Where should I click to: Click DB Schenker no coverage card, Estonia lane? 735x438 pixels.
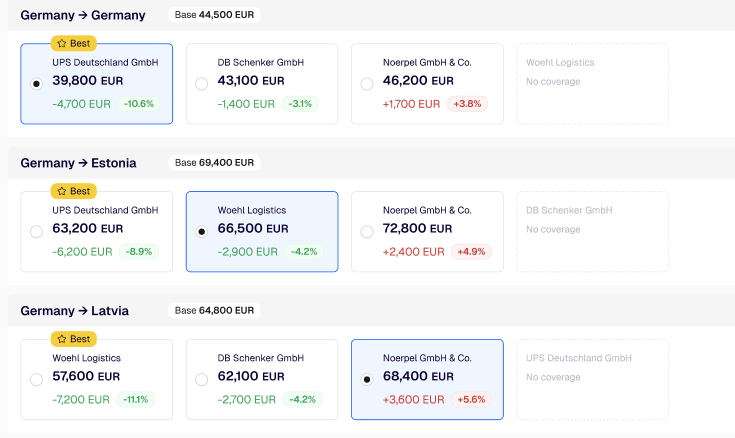[592, 232]
